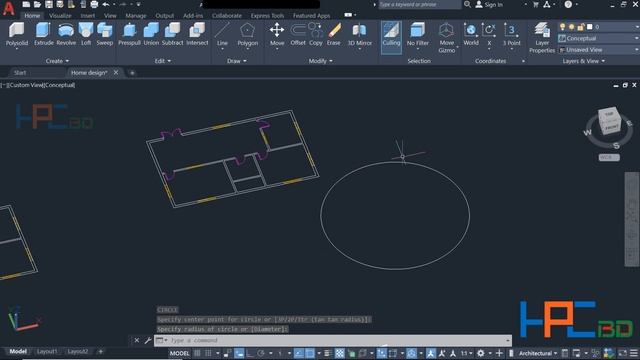Set UCS to World
640x360 pixels.
(471, 35)
